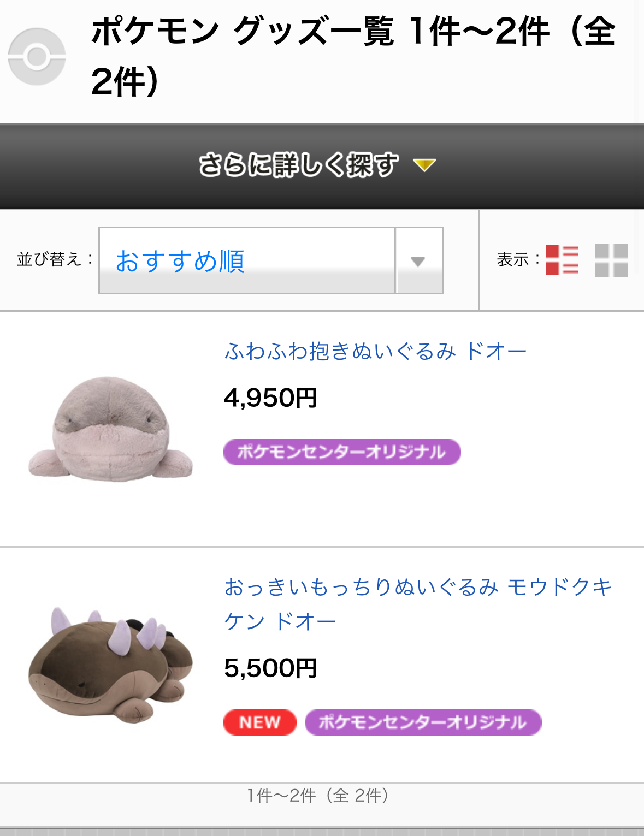The height and width of the screenshot is (836, 644).
Task: Switch to list view display
Action: click(x=562, y=260)
